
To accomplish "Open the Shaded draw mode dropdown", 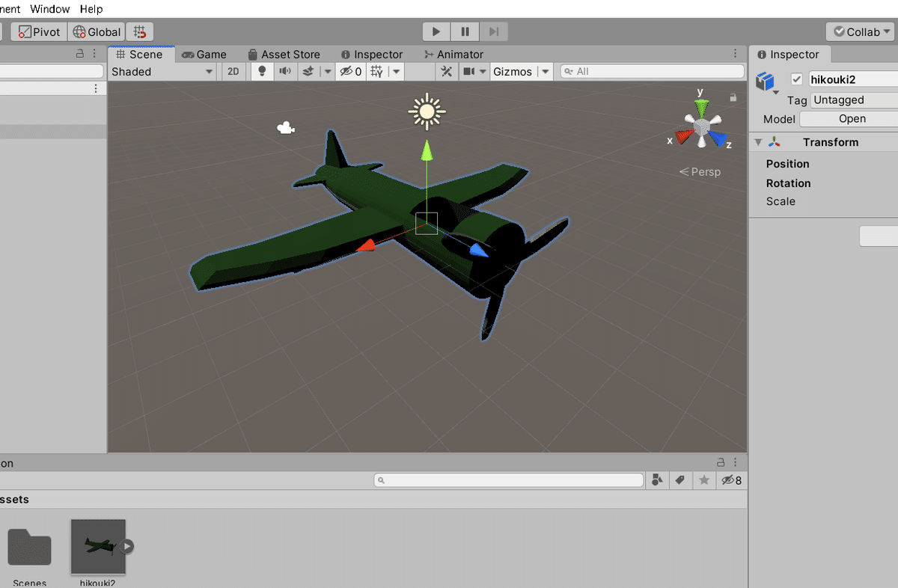I will pyautogui.click(x=163, y=72).
